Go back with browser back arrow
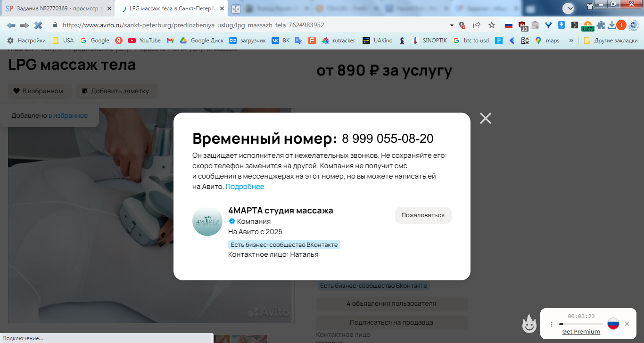 coord(11,25)
